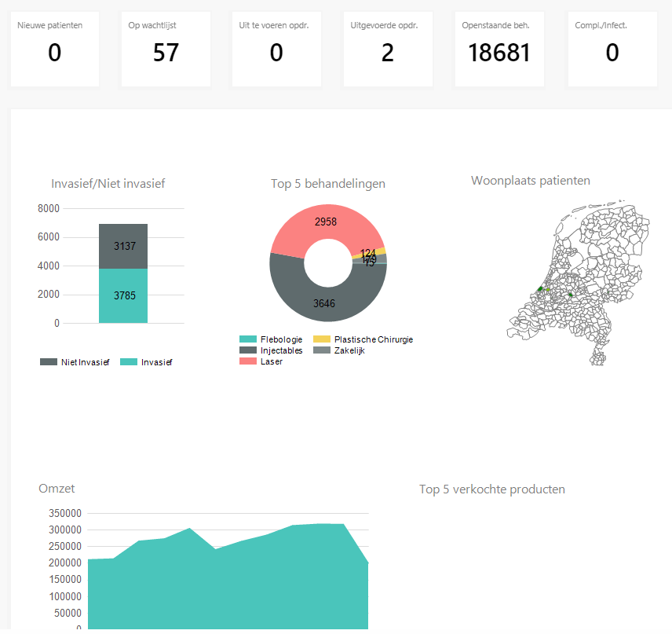The width and height of the screenshot is (672, 634).
Task: Click the Zakelijk legend swatch
Action: (x=322, y=350)
